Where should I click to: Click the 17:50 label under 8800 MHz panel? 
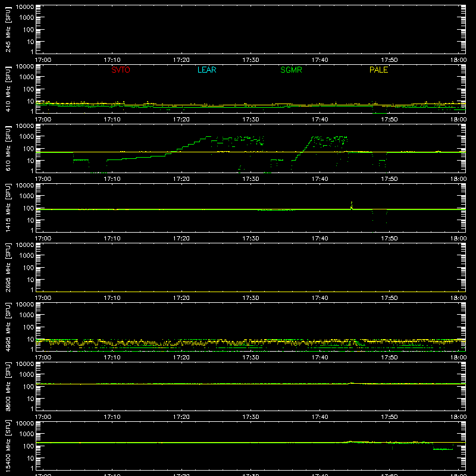[x=389, y=417]
